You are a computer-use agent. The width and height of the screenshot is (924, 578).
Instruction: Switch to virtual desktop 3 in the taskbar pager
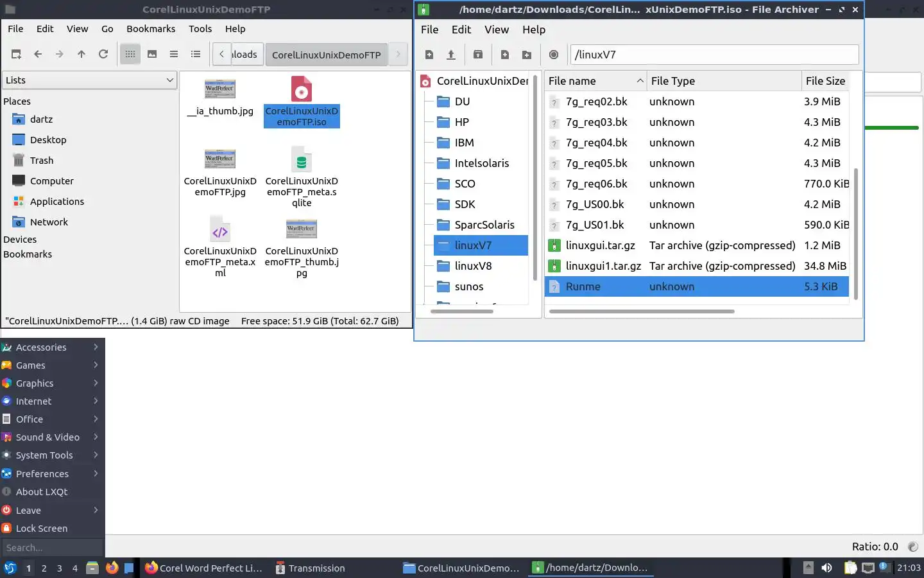[60, 568]
